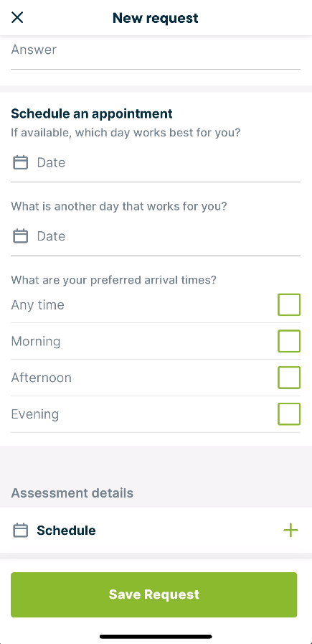The image size is (312, 644).
Task: Open the best day Date picker field
Action: click(x=156, y=163)
